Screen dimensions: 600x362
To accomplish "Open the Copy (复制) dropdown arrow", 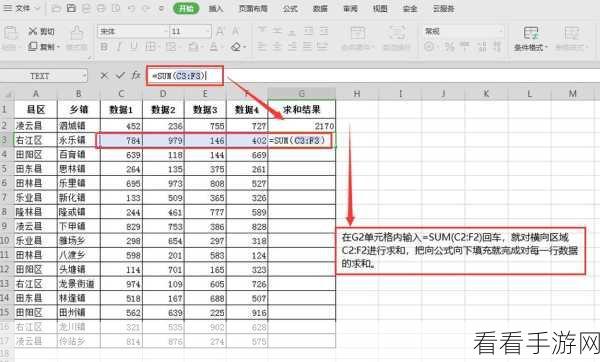I will click(x=58, y=47).
